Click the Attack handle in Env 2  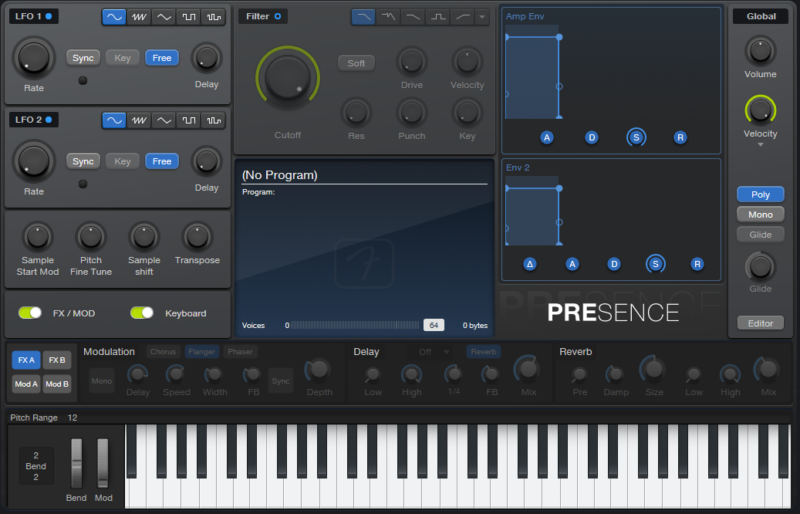pos(572,264)
